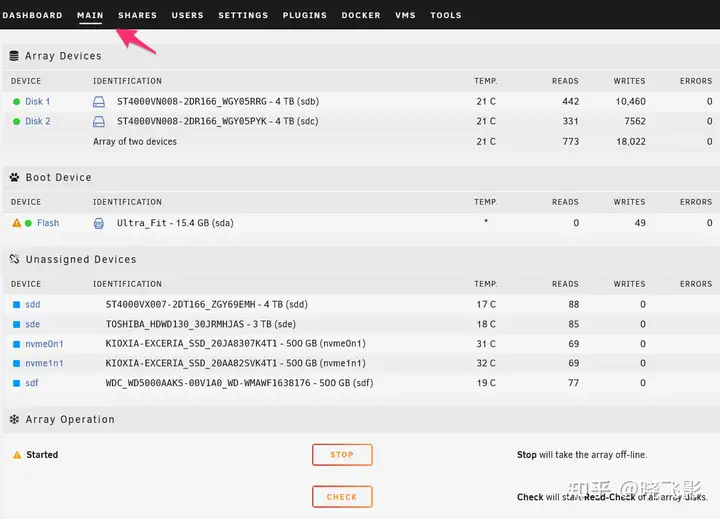Open the Disk 2 link

click(38, 121)
